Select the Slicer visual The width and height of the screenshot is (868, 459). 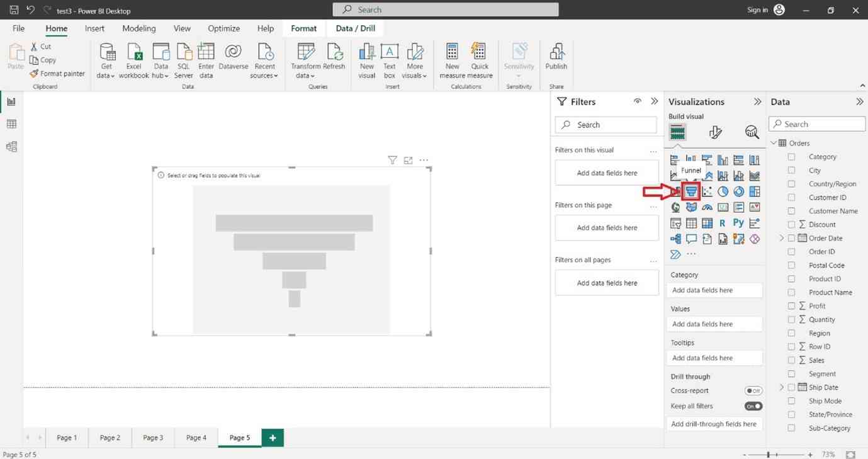click(x=675, y=223)
